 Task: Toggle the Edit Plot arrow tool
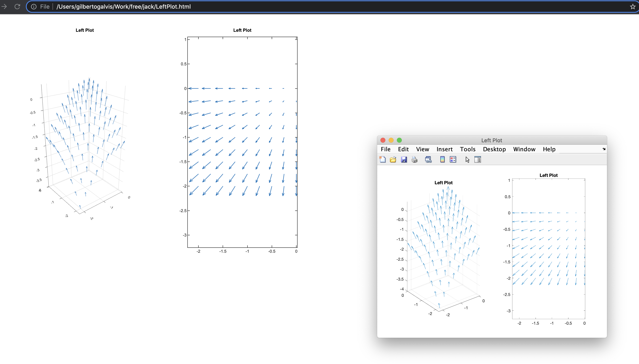467,159
